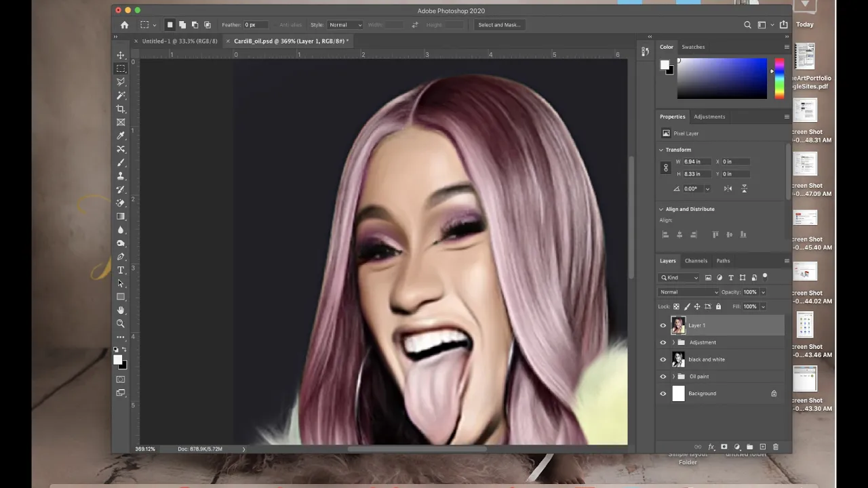The width and height of the screenshot is (868, 488).
Task: Switch to the Paths tab
Action: pyautogui.click(x=723, y=261)
